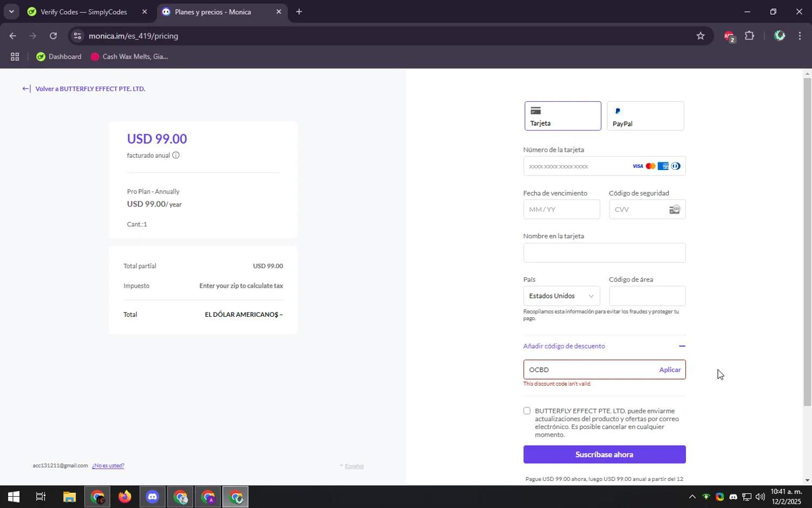Click the address bar URL monica.im/es_419/pricing
The height and width of the screenshot is (508, 812).
coord(133,36)
